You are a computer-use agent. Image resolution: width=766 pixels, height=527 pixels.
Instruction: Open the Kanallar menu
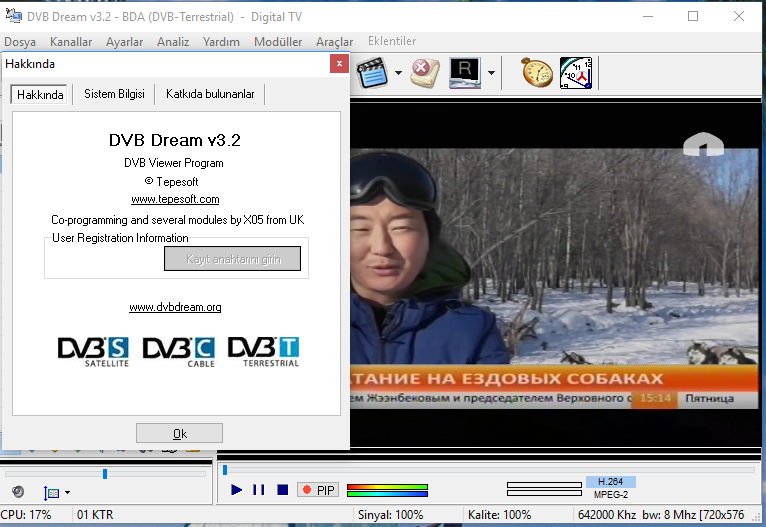coord(71,42)
